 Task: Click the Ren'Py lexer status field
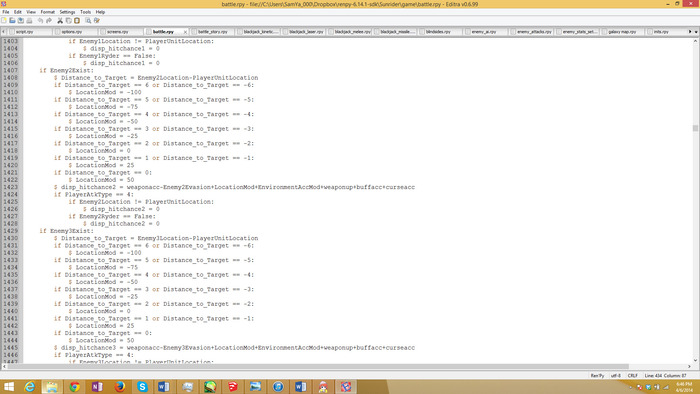pyautogui.click(x=597, y=376)
